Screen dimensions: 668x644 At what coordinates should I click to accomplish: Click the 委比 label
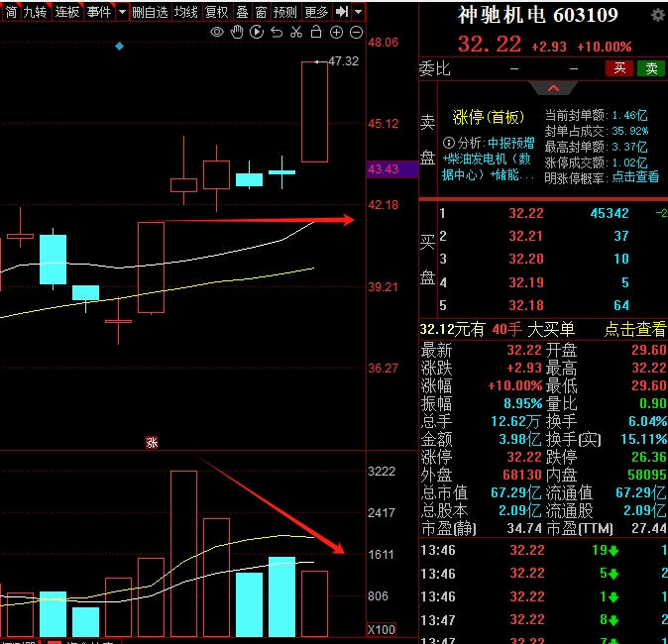click(x=434, y=68)
